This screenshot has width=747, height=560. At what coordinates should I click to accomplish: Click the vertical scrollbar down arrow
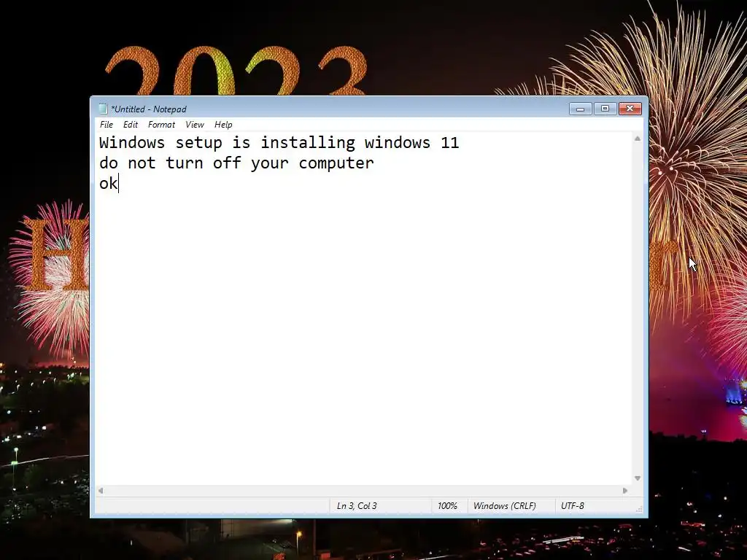click(x=638, y=478)
